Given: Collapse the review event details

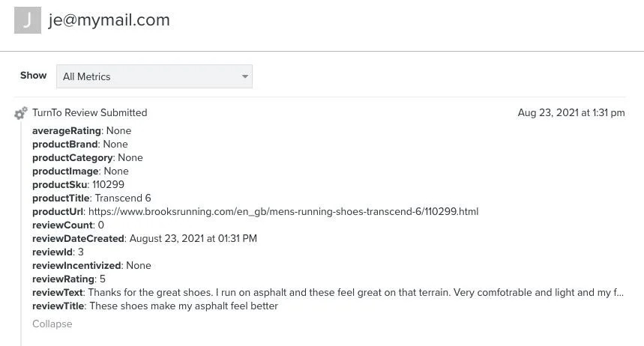Looking at the screenshot, I should [52, 324].
